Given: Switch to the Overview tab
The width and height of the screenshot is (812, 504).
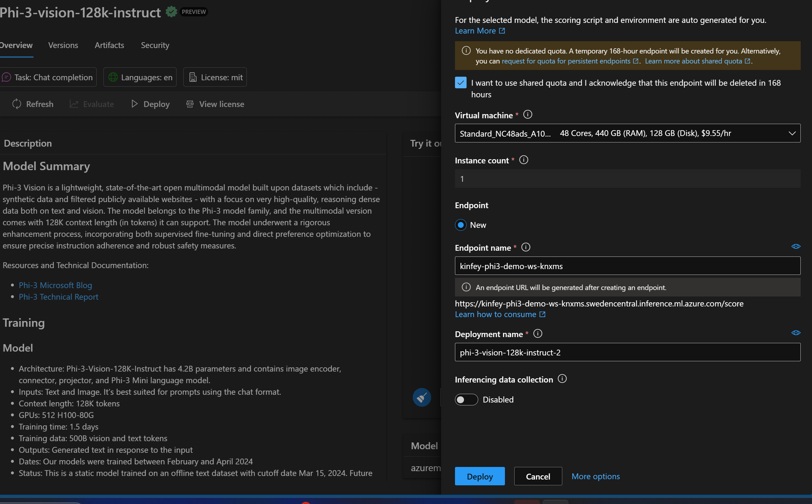Looking at the screenshot, I should point(16,45).
